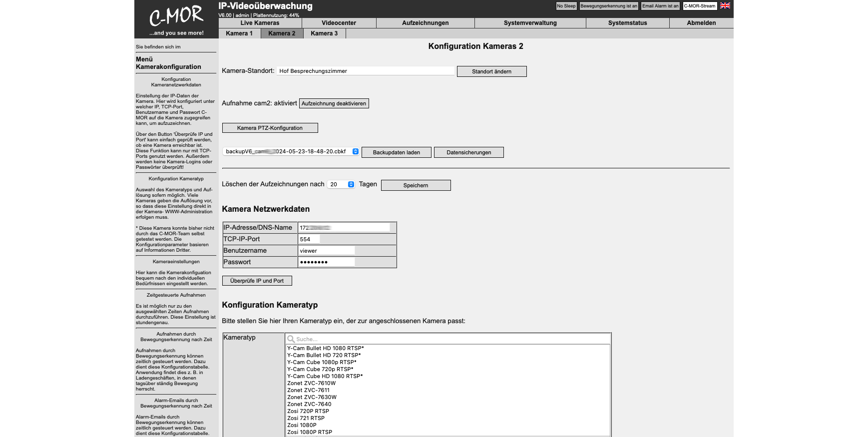Viewport: 868px width, 437px height.
Task: Select Zonet ZVC-7611 in camera type list
Action: click(x=308, y=391)
